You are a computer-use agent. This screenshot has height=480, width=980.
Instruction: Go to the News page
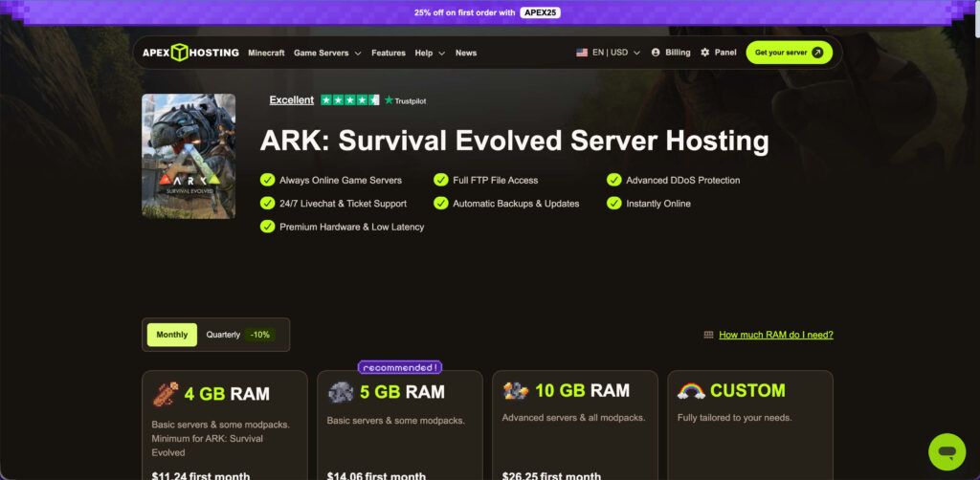[466, 53]
